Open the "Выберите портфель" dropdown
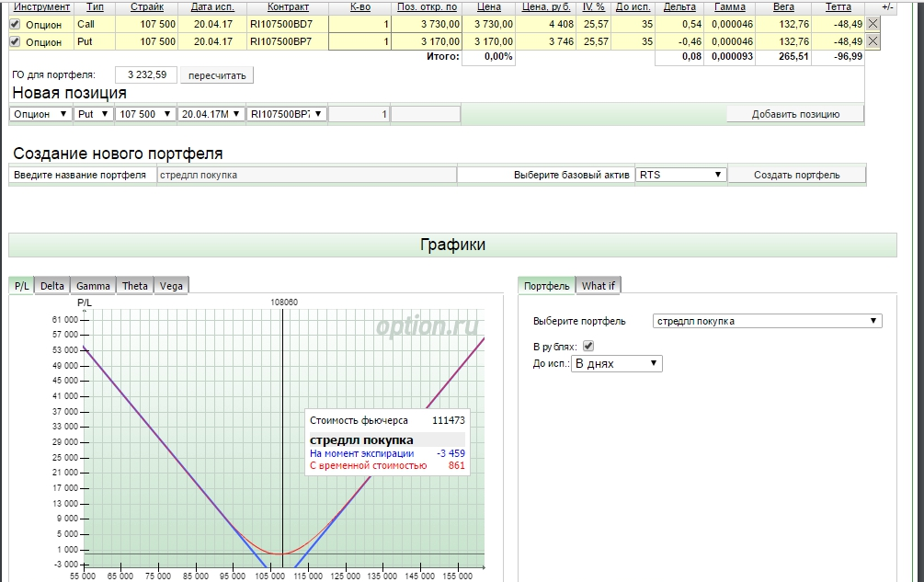 pos(767,321)
